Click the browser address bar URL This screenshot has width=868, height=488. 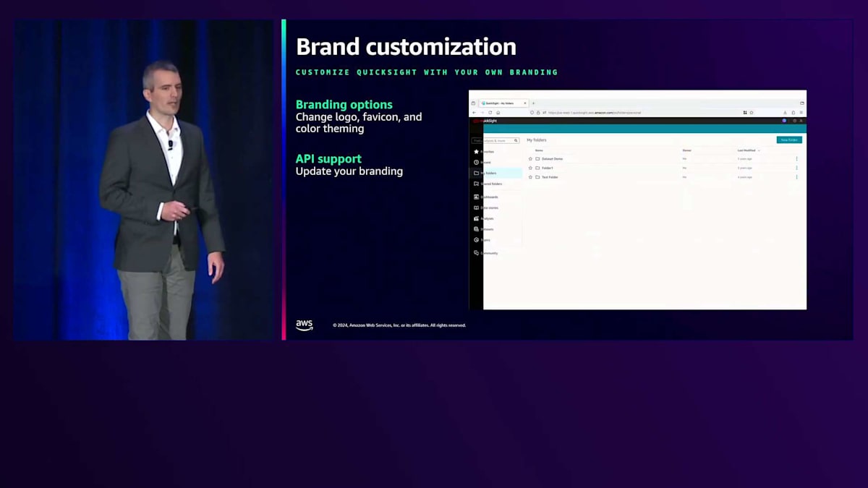[x=595, y=113]
